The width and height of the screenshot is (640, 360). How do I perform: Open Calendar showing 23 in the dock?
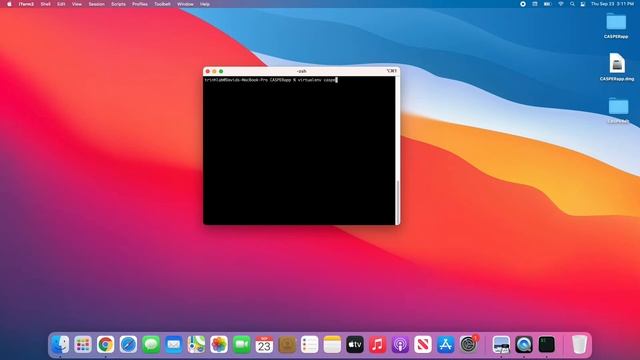(x=264, y=344)
